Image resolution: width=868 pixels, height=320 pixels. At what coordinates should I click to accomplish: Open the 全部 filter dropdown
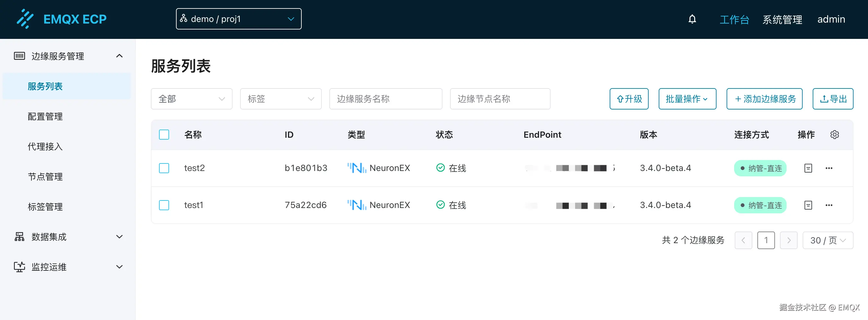191,99
